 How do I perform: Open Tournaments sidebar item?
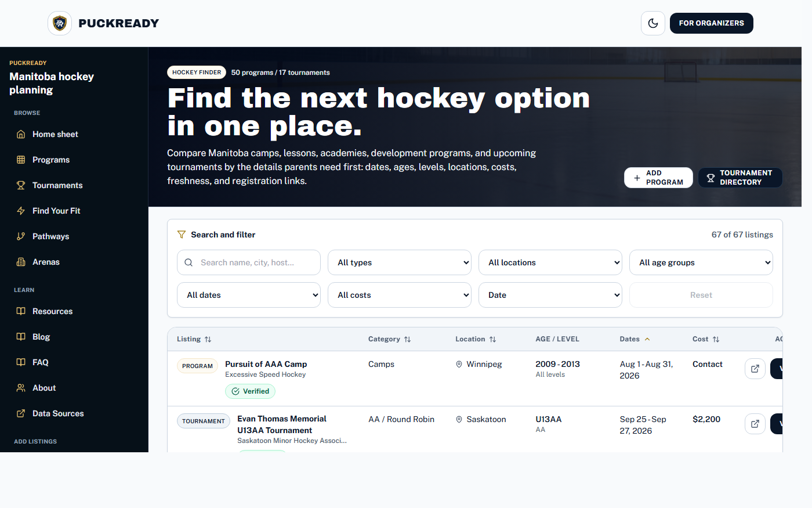(74, 185)
